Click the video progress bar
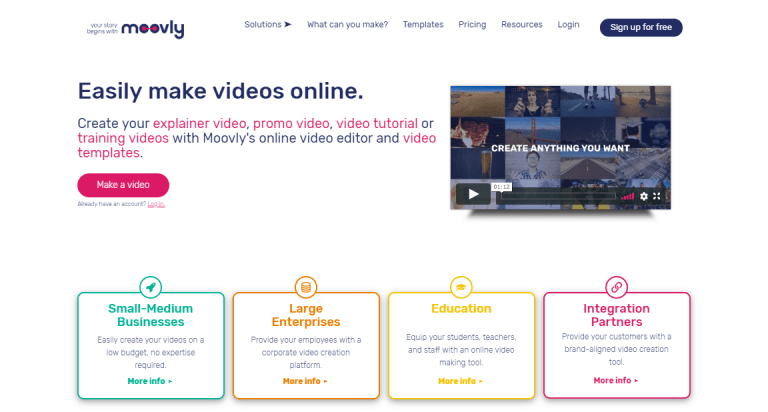768x412 pixels. pos(558,196)
